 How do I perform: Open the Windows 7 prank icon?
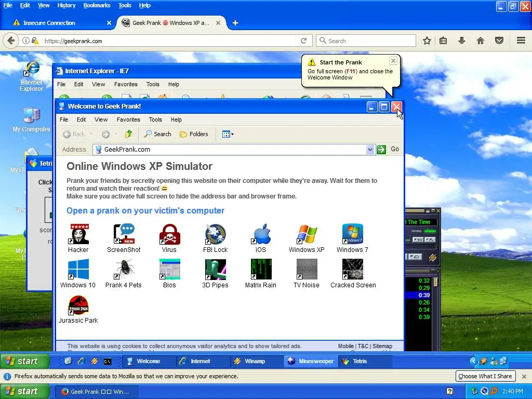353,238
